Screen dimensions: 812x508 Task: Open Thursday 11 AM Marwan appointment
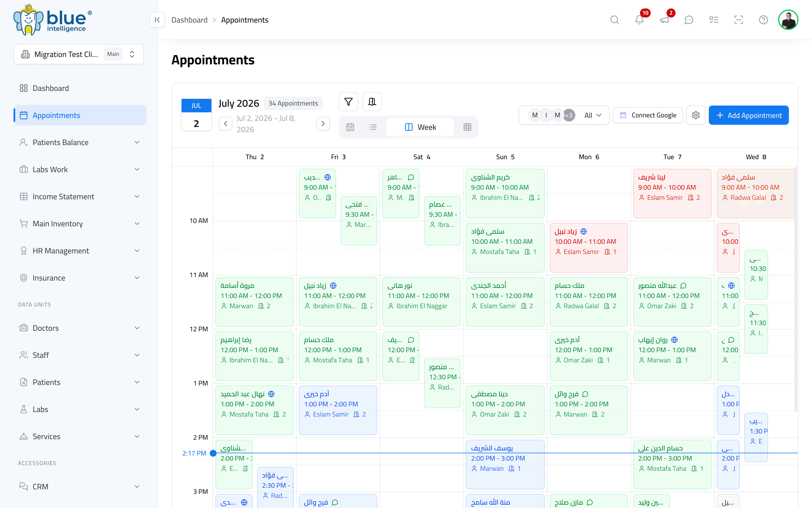point(254,301)
